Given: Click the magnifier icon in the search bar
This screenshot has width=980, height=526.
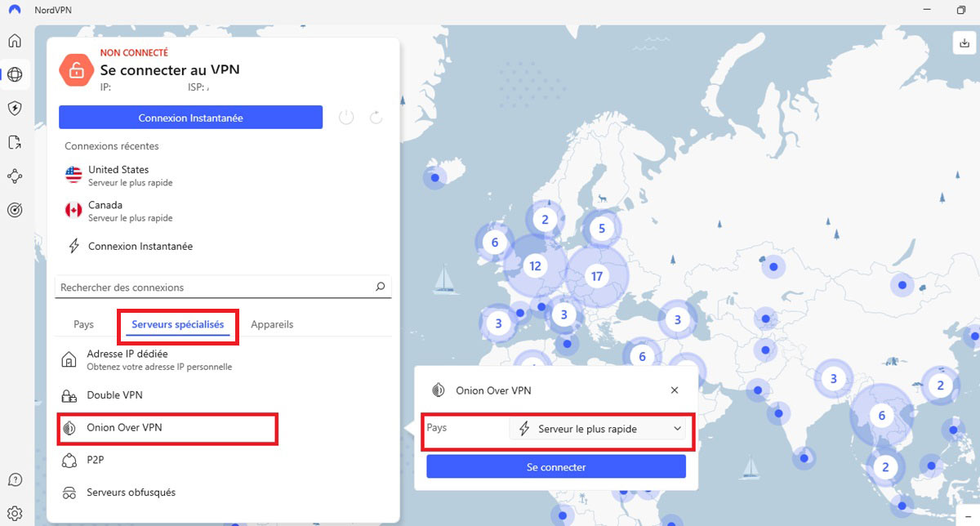Looking at the screenshot, I should click(x=380, y=287).
